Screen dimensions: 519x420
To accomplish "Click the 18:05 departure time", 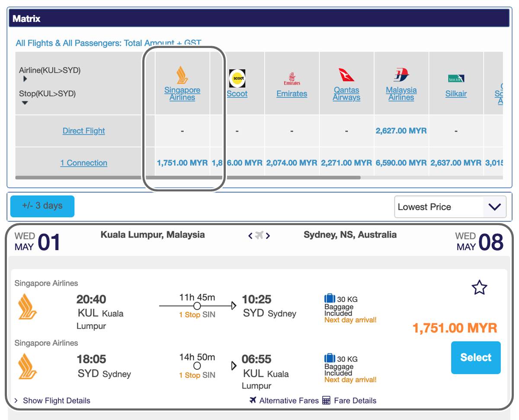I will pos(91,359).
